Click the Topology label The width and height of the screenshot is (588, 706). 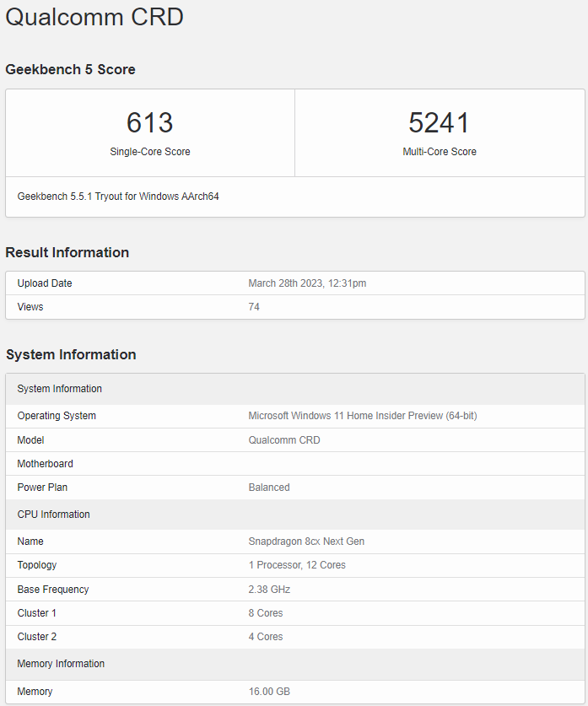coord(37,565)
